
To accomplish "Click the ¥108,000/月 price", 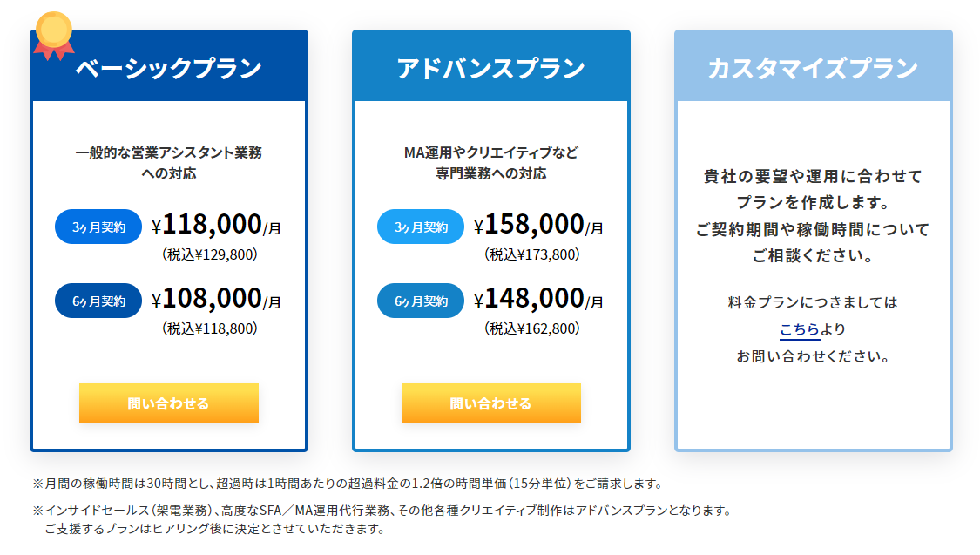I will 216,299.
